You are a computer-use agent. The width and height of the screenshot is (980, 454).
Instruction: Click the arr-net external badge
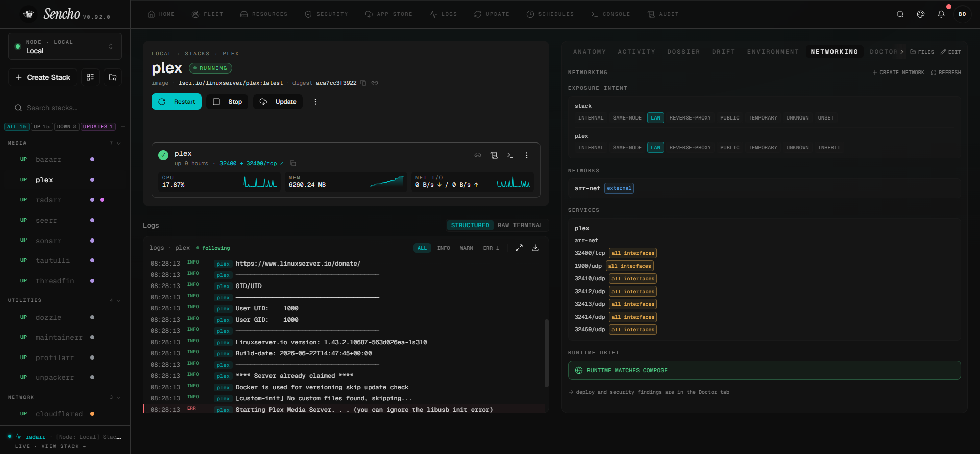point(619,188)
